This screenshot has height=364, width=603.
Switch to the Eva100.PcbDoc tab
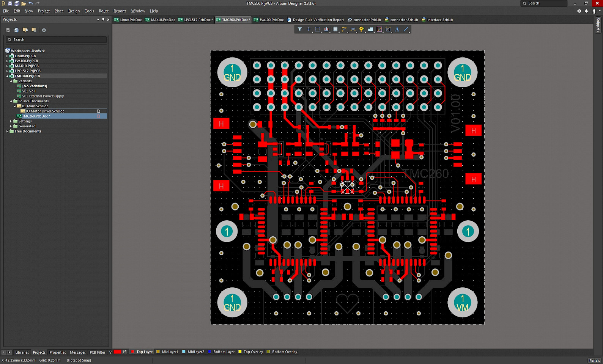[x=269, y=20]
